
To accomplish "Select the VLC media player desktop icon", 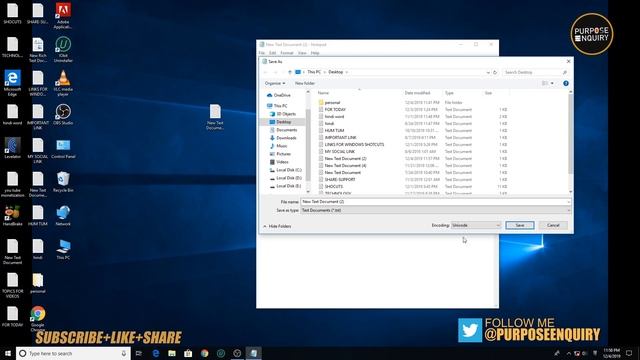I will tap(63, 83).
